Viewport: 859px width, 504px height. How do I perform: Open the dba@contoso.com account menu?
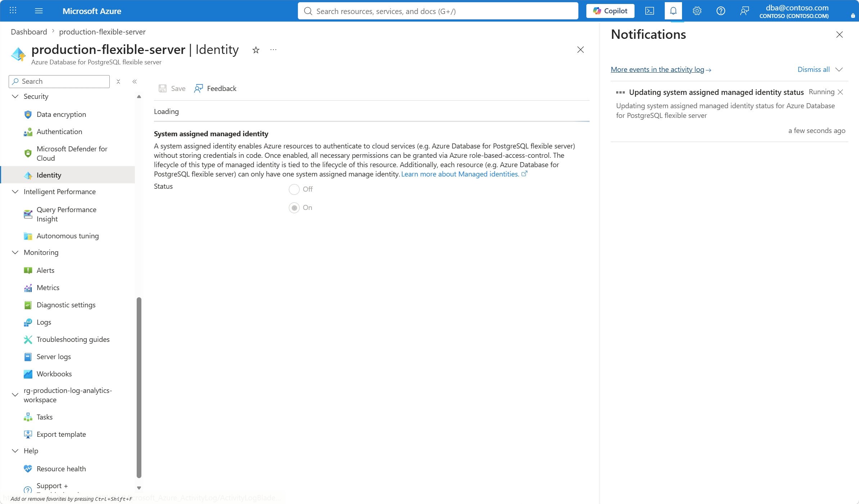794,11
